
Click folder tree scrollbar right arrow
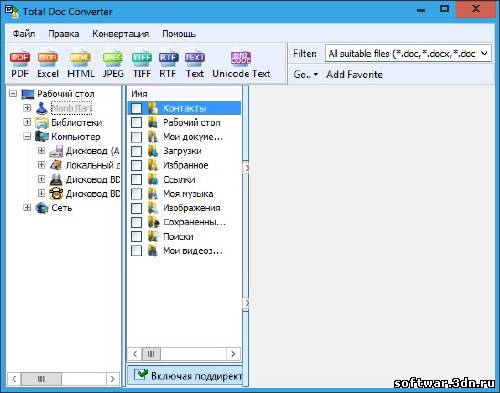[x=113, y=379]
